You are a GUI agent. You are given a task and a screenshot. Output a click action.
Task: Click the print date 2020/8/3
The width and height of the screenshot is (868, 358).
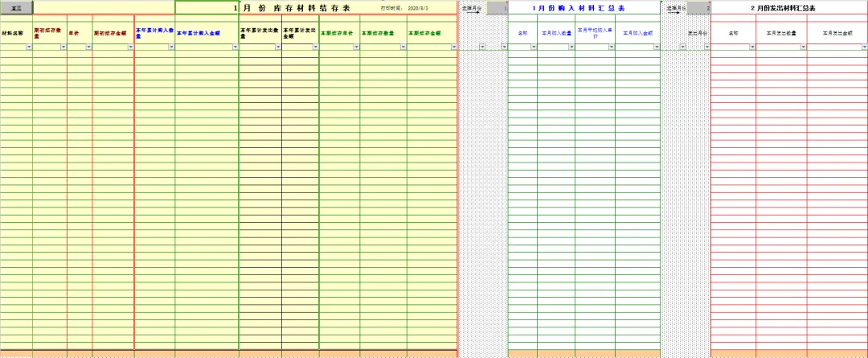pos(418,8)
